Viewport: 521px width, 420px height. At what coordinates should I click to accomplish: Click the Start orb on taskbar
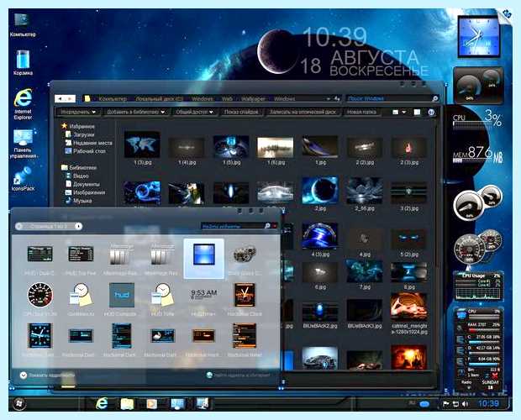point(19,404)
